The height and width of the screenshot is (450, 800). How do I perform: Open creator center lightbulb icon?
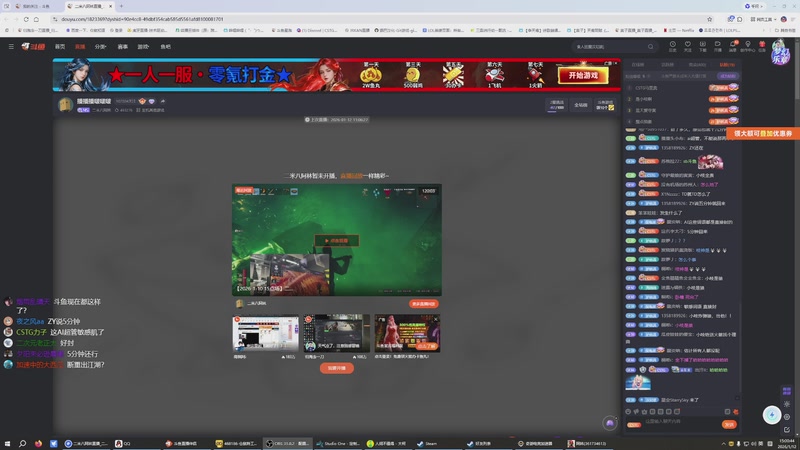(747, 46)
